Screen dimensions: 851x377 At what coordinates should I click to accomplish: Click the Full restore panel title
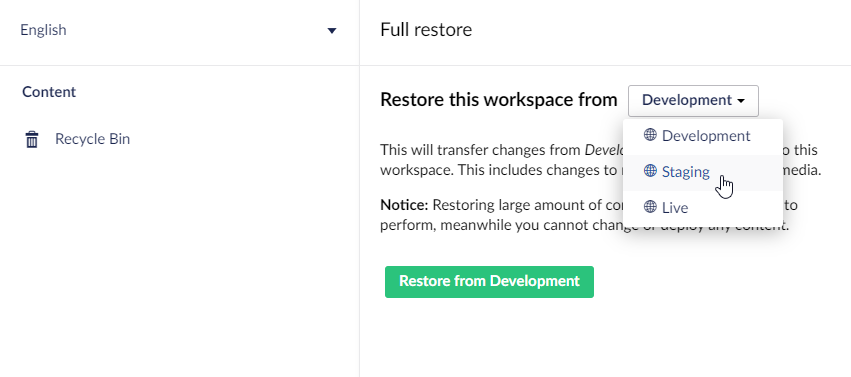[426, 29]
